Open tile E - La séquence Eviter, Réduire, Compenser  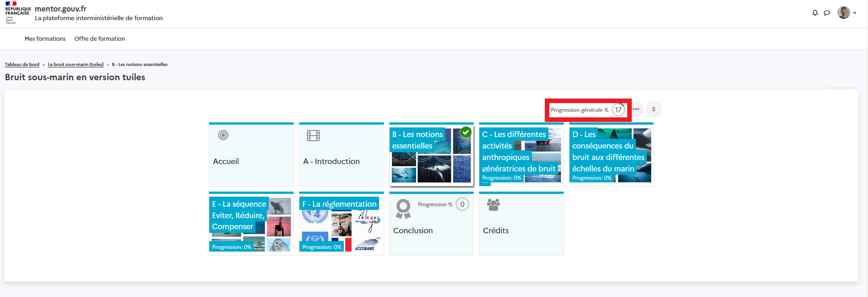pyautogui.click(x=251, y=224)
